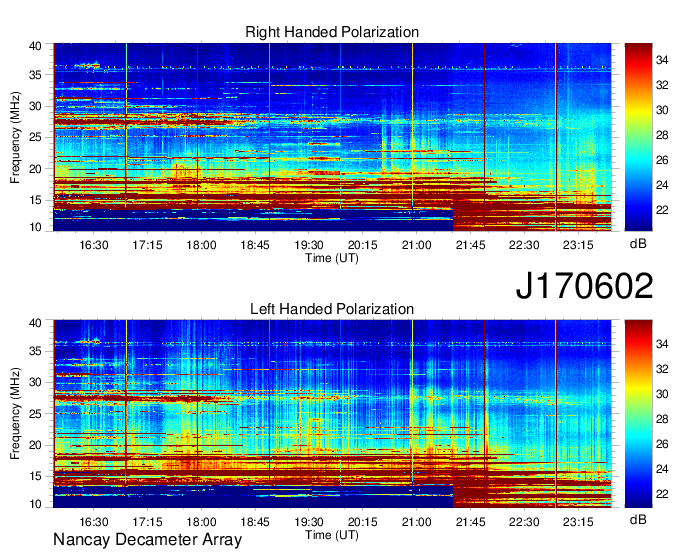Select 16:30 tick on right-handed time axis
This screenshot has height=552, width=680.
(x=94, y=245)
